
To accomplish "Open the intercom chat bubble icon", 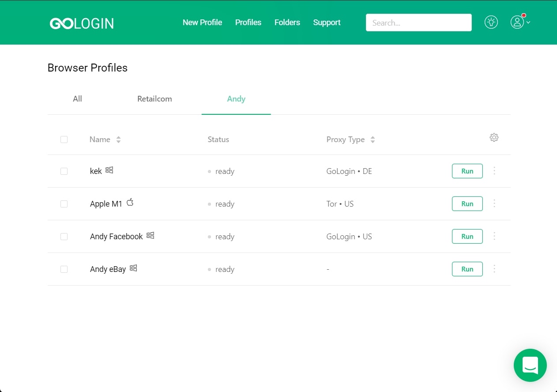I will click(530, 365).
